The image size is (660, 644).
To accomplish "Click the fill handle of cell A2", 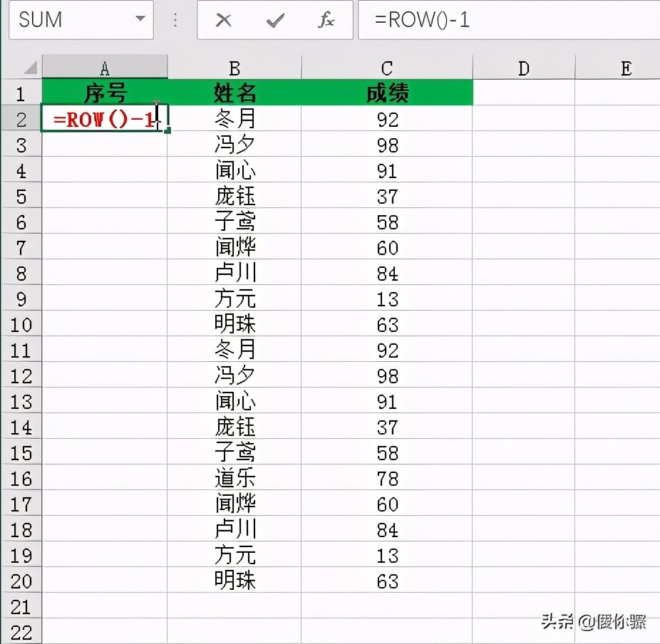I will (167, 131).
